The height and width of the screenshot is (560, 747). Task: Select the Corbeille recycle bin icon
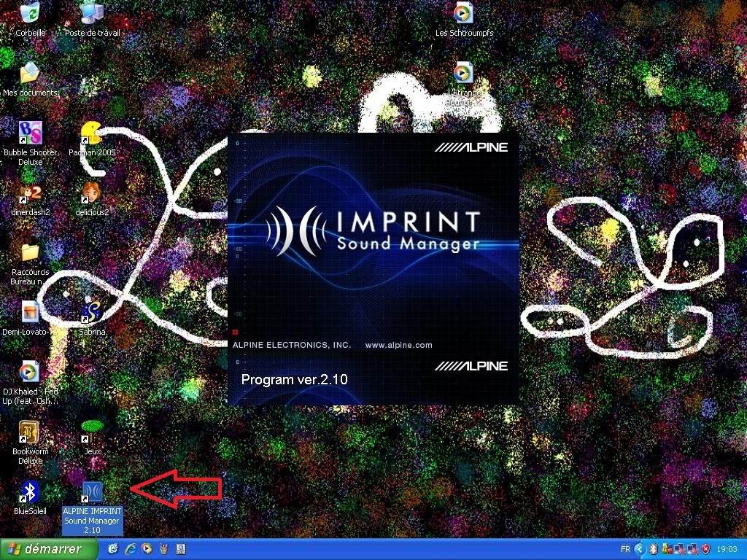[x=30, y=14]
